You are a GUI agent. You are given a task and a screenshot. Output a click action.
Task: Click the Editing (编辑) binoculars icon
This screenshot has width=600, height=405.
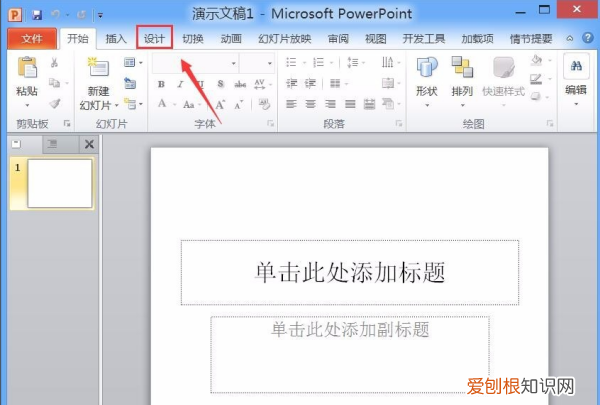[576, 68]
